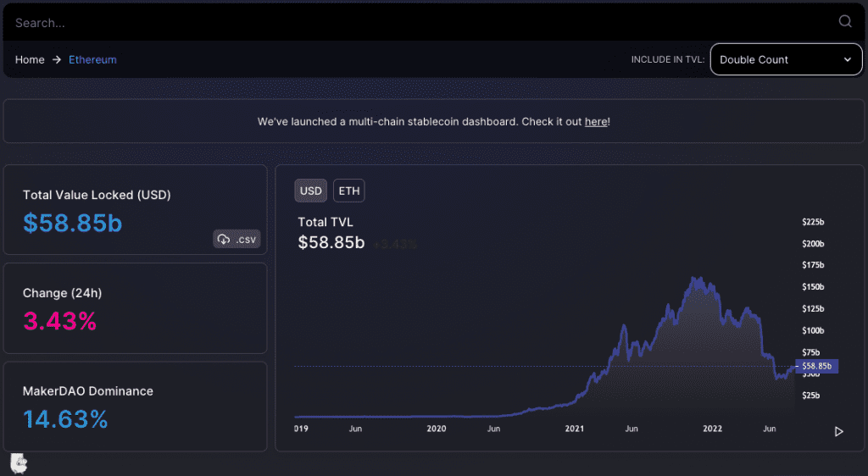Click the search magnifier icon

click(845, 21)
